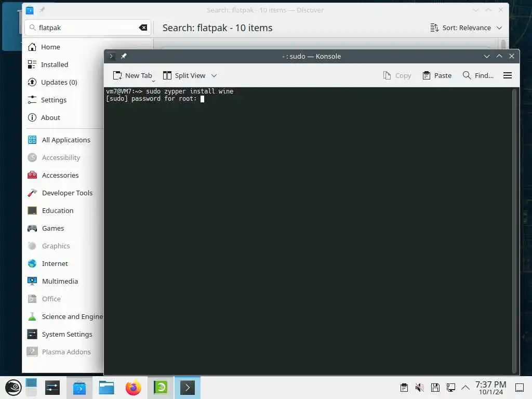Open Sort: Relevance dropdown in Discover
This screenshot has height=399, width=532.
(x=466, y=28)
